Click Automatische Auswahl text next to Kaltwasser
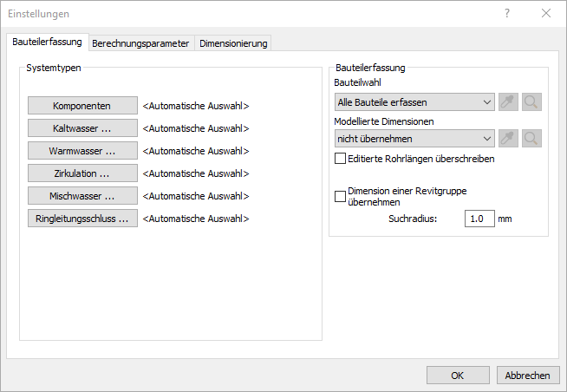 (196, 128)
